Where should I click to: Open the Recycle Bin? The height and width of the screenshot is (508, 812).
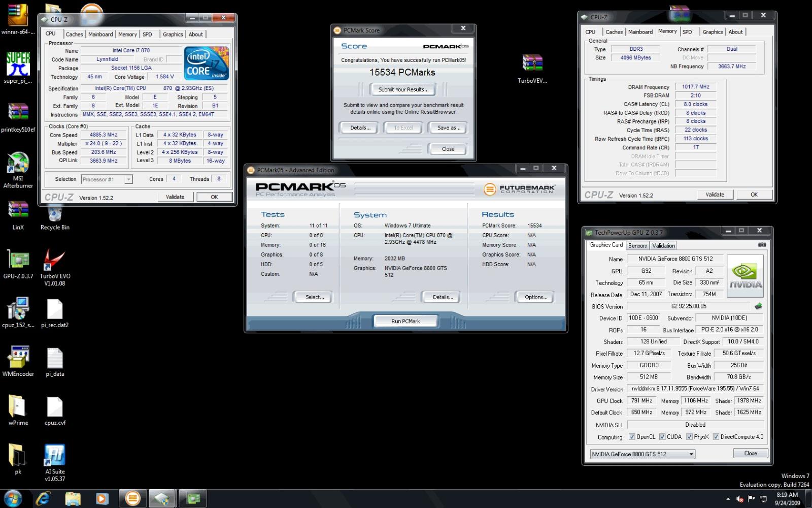(55, 217)
